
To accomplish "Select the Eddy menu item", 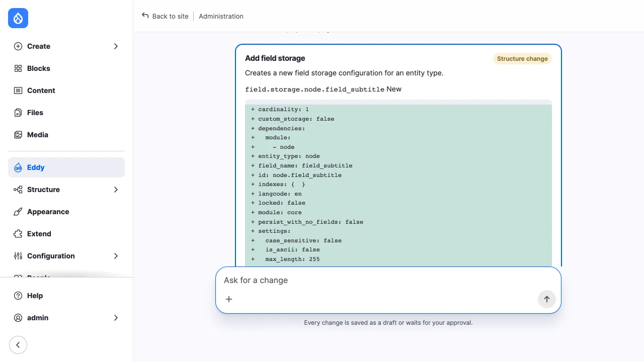I will click(66, 167).
